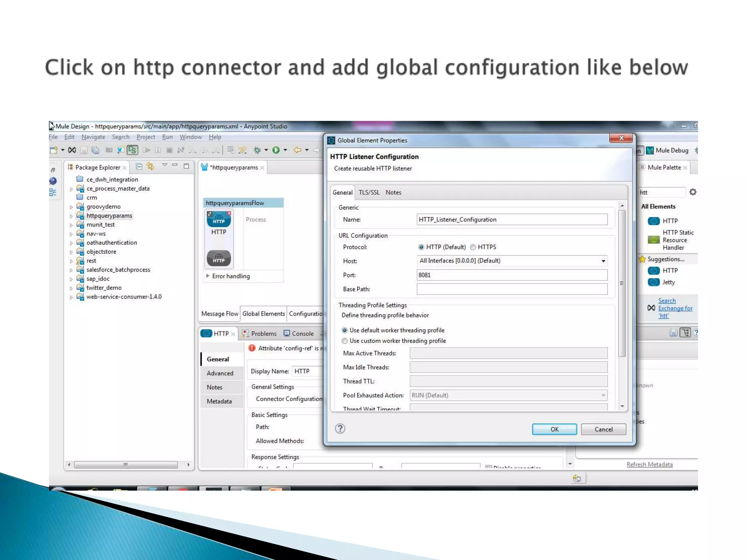Click the HTTP listener icon in the flow
The height and width of the screenshot is (560, 747).
(x=218, y=219)
